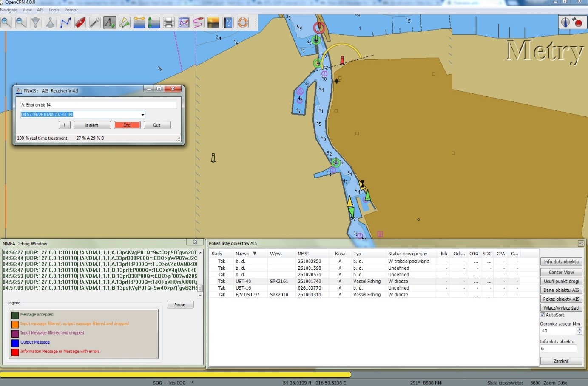The height and width of the screenshot is (386, 588).
Task: Select the create route tool
Action: [x=65, y=23]
